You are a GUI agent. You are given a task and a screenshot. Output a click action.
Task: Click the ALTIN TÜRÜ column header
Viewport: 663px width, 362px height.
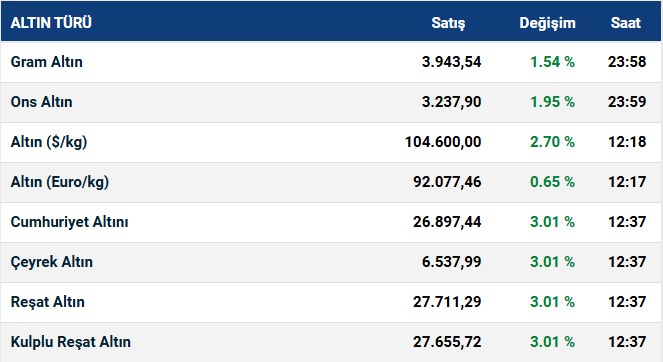51,22
